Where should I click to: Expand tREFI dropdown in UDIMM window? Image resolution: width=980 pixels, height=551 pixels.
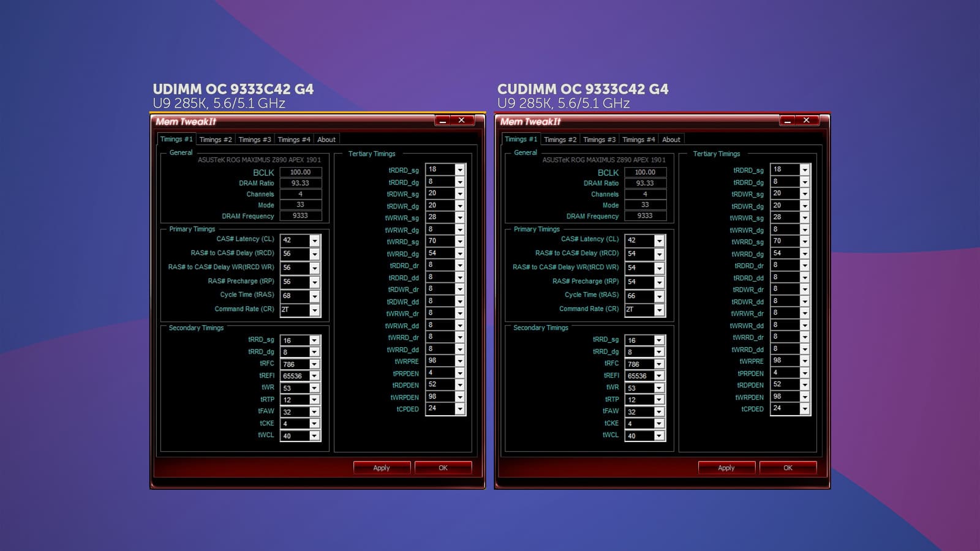pyautogui.click(x=314, y=376)
